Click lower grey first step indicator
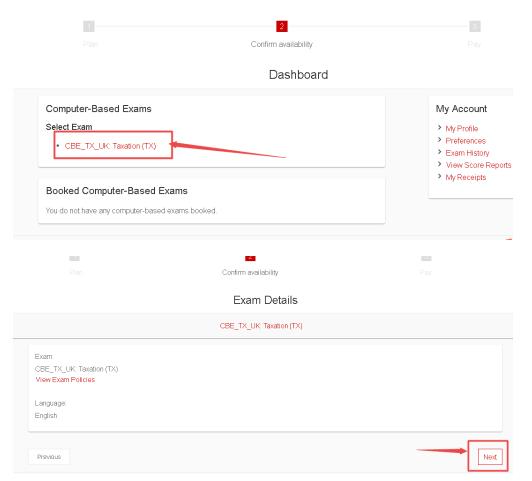This screenshot has height=481, width=532. pos(74,258)
